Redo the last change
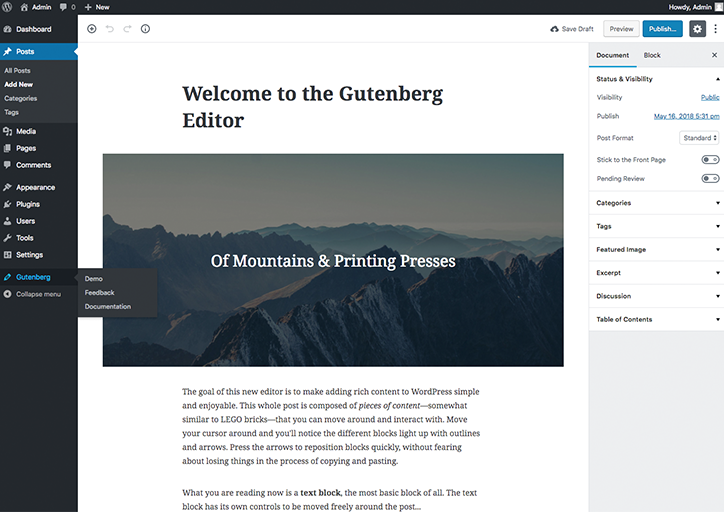The image size is (724, 512). [127, 29]
